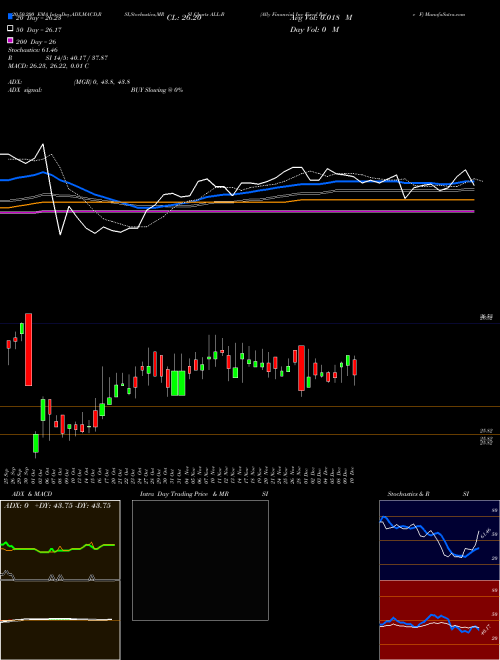Click the white 50 Day legend square

coord(10,29)
